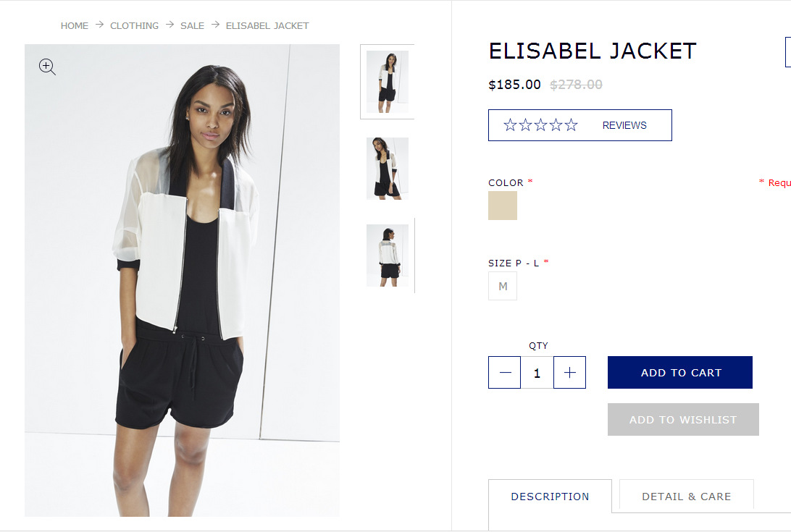The height and width of the screenshot is (532, 791).
Task: Rate the jacket with the first star
Action: tap(510, 124)
